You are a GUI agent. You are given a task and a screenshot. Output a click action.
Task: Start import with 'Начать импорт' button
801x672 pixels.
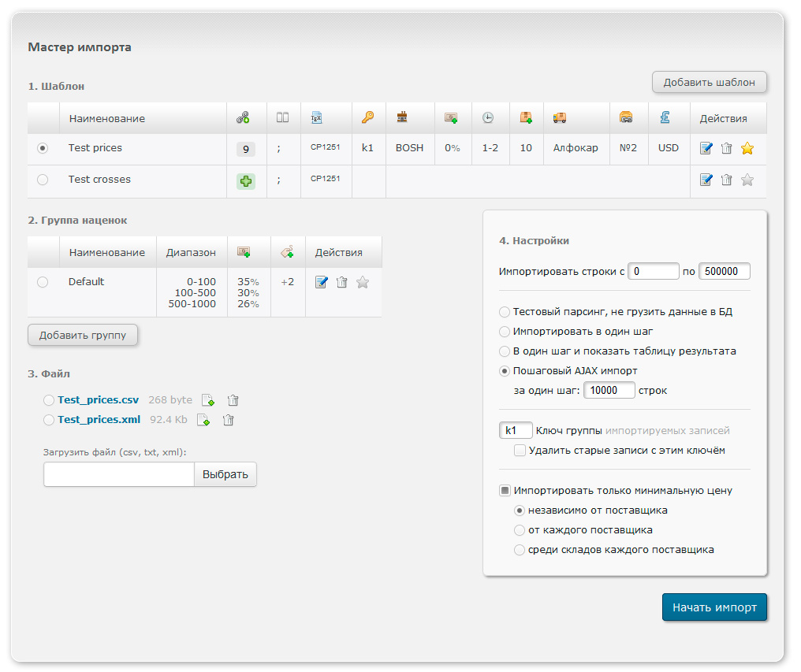click(x=714, y=607)
